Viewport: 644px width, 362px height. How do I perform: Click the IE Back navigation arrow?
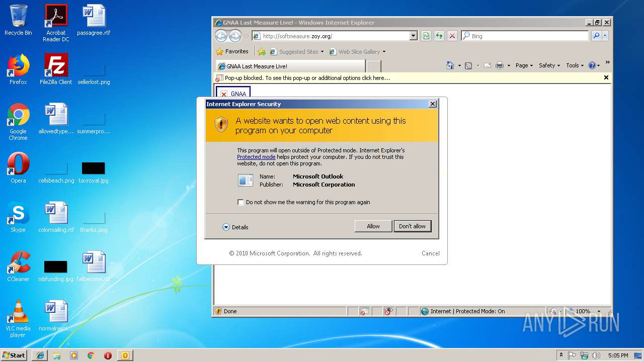click(221, 36)
